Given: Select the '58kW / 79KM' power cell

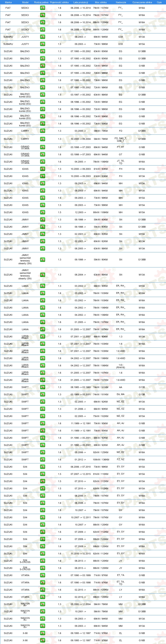Looking at the screenshot, I should click(x=101, y=131).
